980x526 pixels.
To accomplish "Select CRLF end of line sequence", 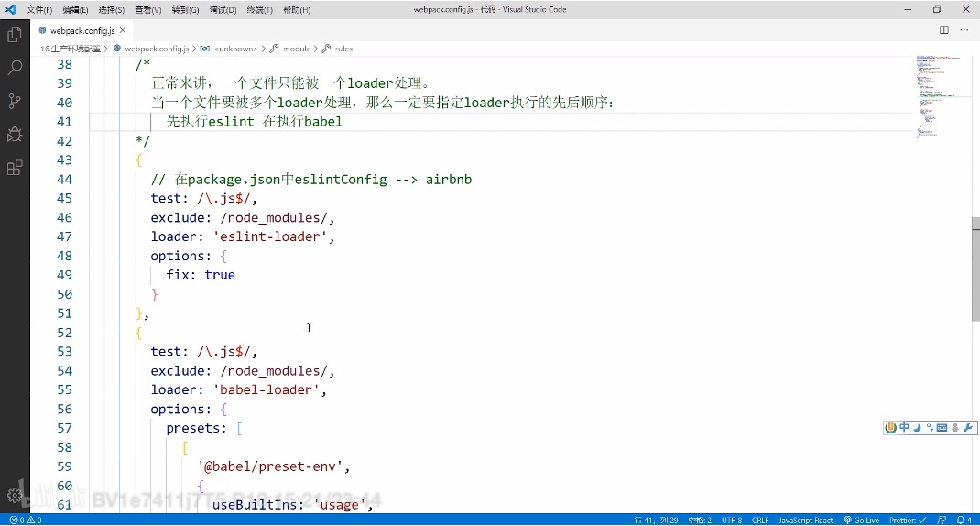I will click(760, 520).
